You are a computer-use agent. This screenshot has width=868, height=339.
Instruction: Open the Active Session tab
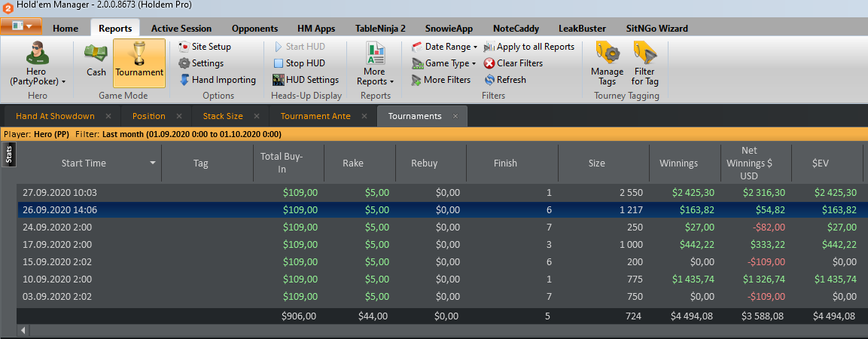pyautogui.click(x=181, y=29)
